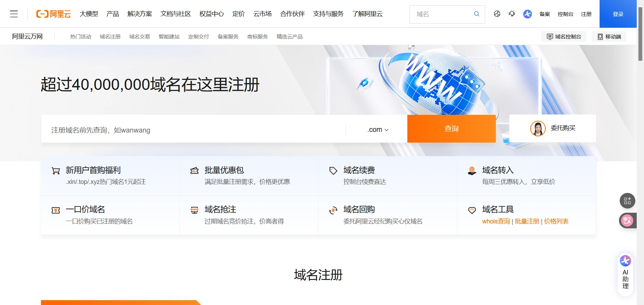Expand the 解决方案 navigation menu

[x=139, y=14]
